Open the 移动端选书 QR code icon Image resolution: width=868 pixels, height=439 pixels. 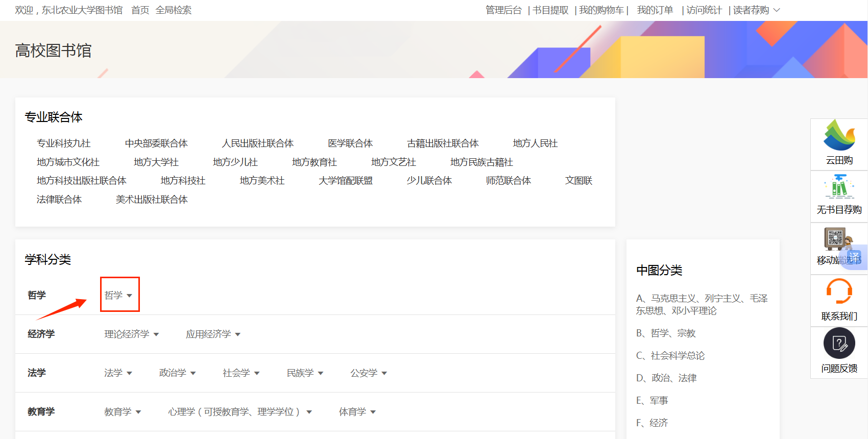(x=835, y=238)
